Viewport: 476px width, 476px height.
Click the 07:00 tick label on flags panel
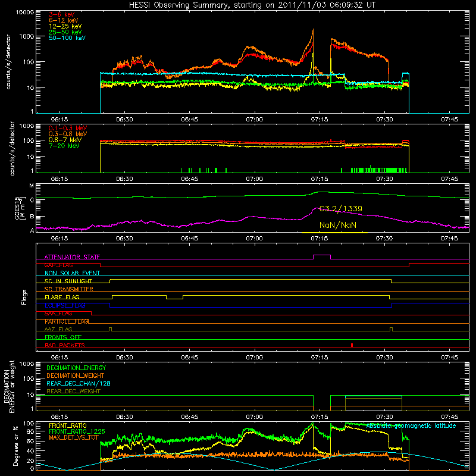pos(255,358)
